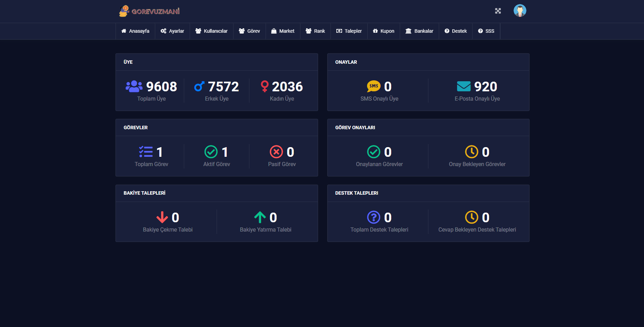Select the Bankalar menu item
644x327 pixels.
419,31
